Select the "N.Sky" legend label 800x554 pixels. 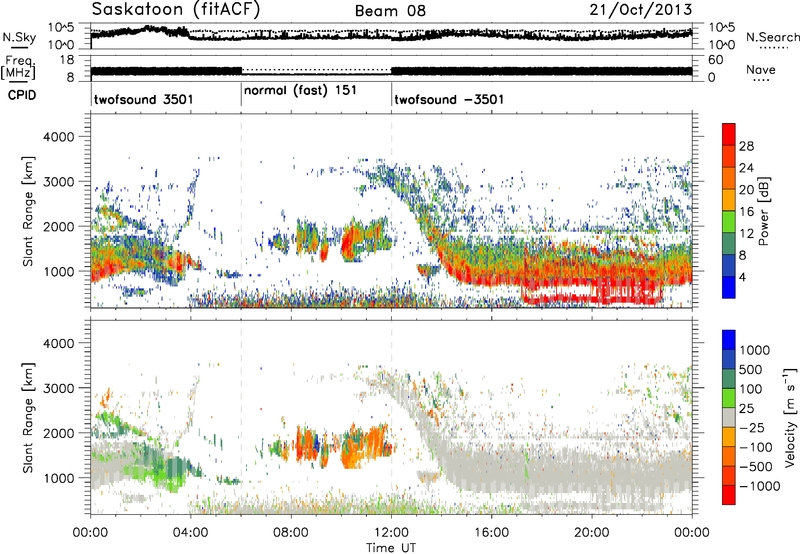coord(19,37)
